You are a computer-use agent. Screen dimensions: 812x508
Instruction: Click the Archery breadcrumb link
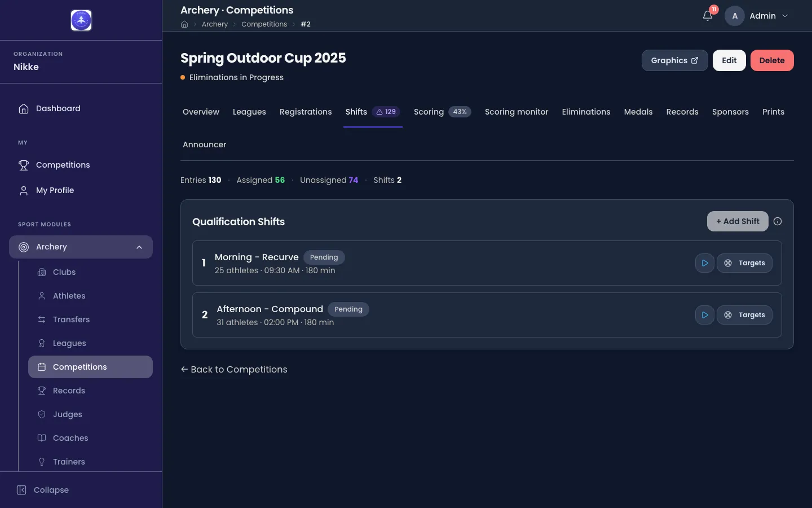click(x=215, y=24)
